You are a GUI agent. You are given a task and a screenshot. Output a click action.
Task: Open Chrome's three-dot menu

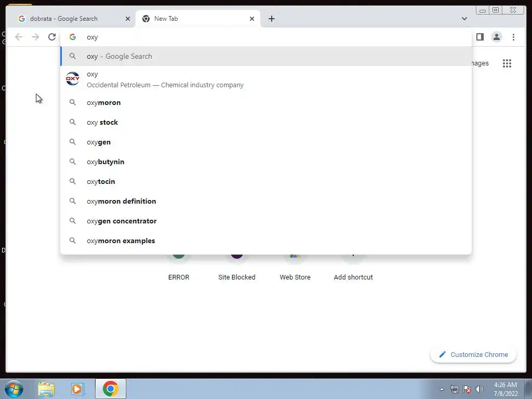tap(513, 37)
